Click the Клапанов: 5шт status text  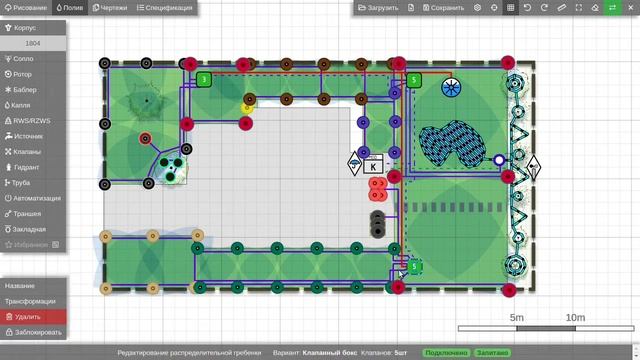384,352
